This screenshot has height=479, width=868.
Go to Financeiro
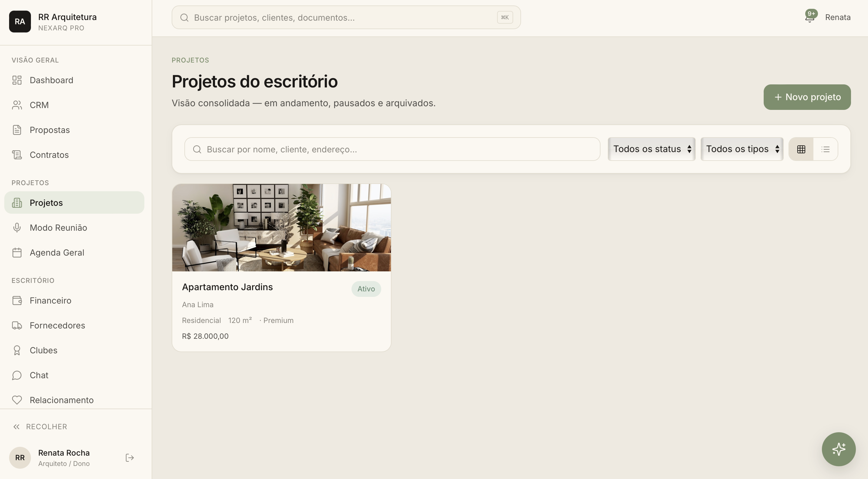[74, 301]
